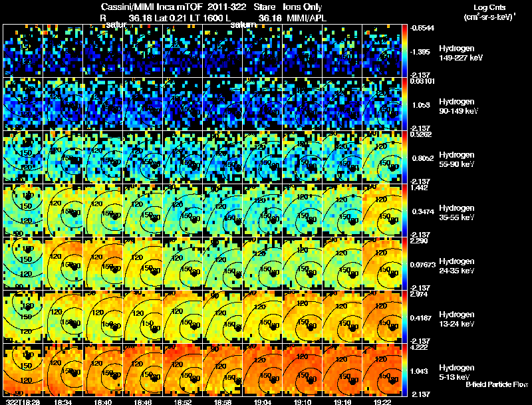
Task: Click the color scale value -0.6544
Action: (422, 28)
